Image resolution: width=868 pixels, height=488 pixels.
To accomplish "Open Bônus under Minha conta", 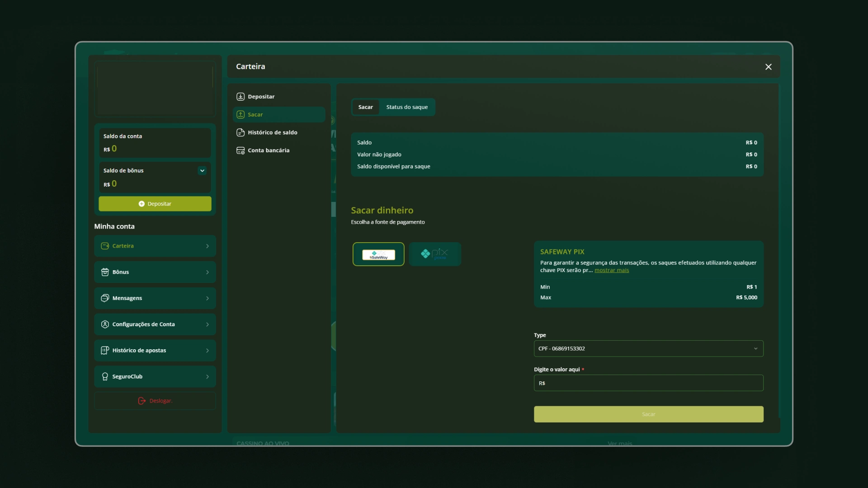I will [x=155, y=272].
